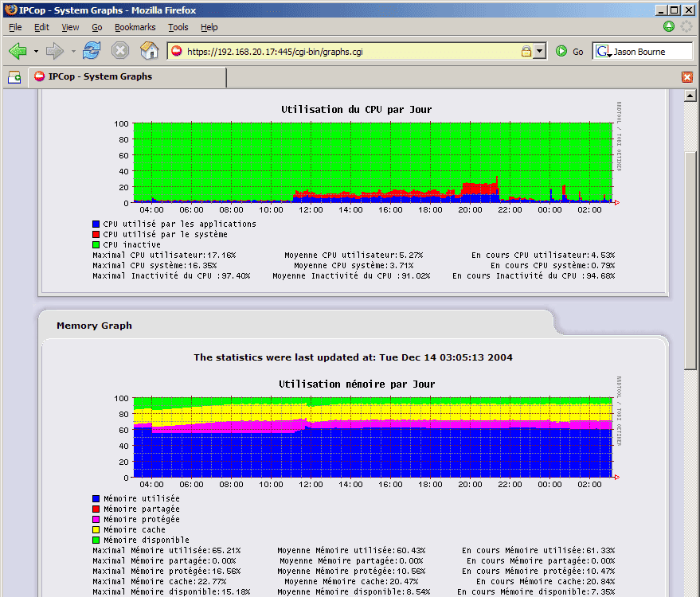Click the green Go button

569,51
